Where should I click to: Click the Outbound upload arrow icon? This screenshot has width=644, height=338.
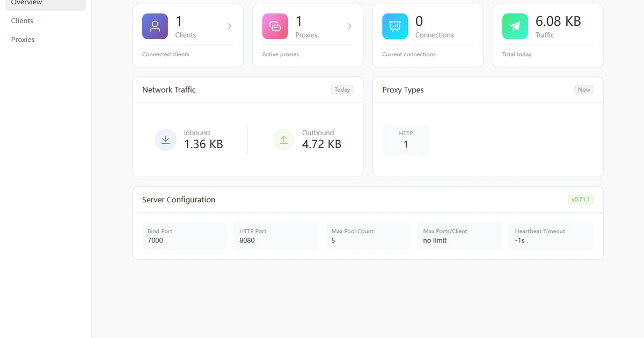283,139
